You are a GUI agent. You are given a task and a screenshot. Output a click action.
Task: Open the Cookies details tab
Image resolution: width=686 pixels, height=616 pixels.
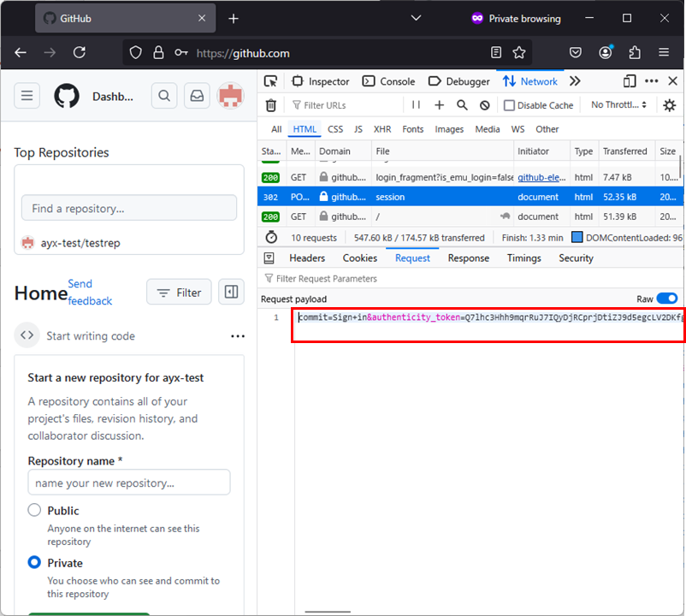[x=359, y=258]
